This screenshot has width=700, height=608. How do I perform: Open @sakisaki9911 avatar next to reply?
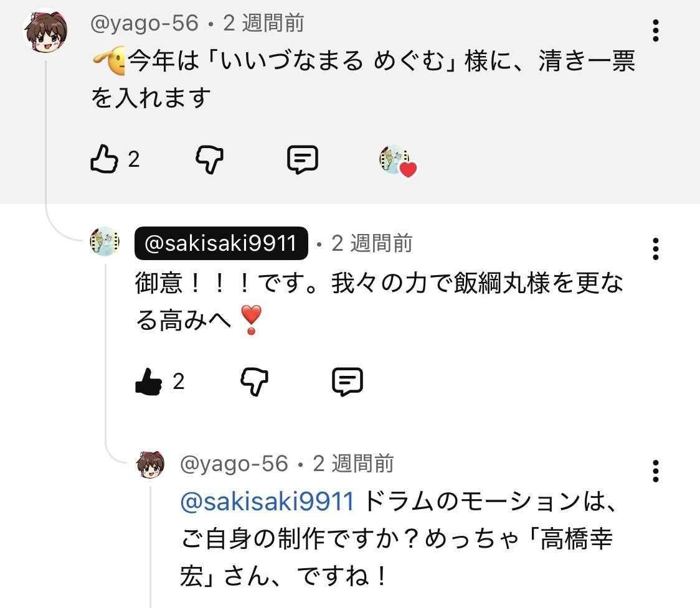[x=105, y=241]
